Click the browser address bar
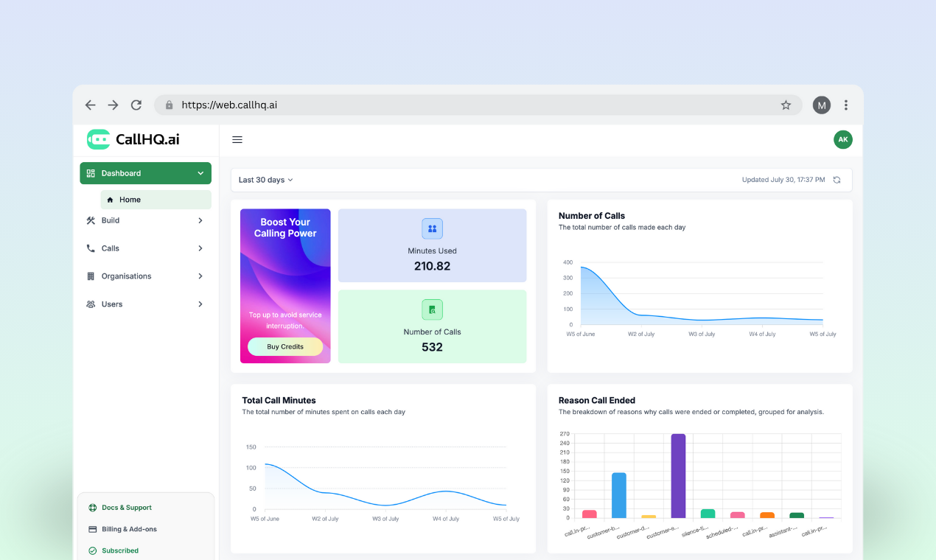Image resolution: width=936 pixels, height=560 pixels. point(472,105)
